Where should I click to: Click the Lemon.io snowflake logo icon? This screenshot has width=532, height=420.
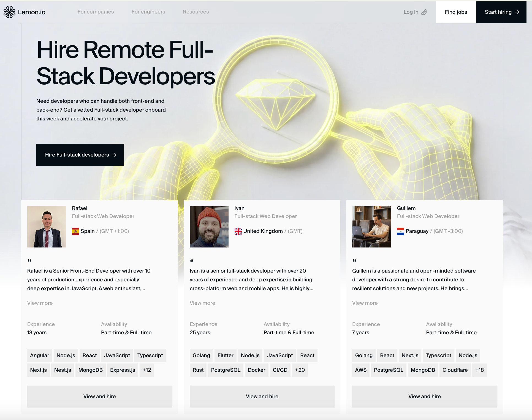pyautogui.click(x=9, y=12)
